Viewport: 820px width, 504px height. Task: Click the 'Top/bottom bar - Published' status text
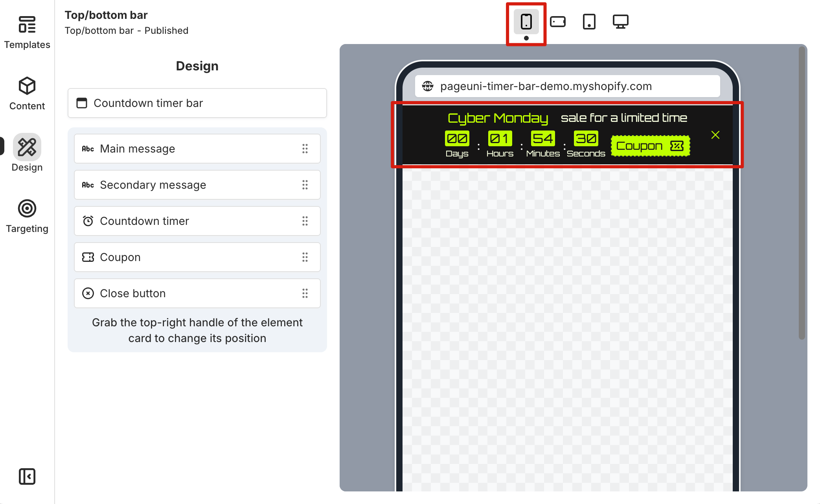[127, 31]
